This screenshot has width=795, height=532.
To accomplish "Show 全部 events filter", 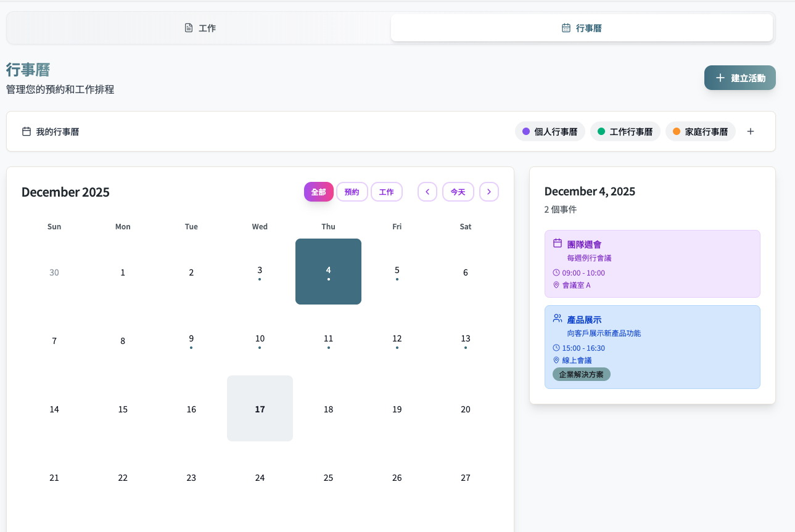I will pos(318,192).
